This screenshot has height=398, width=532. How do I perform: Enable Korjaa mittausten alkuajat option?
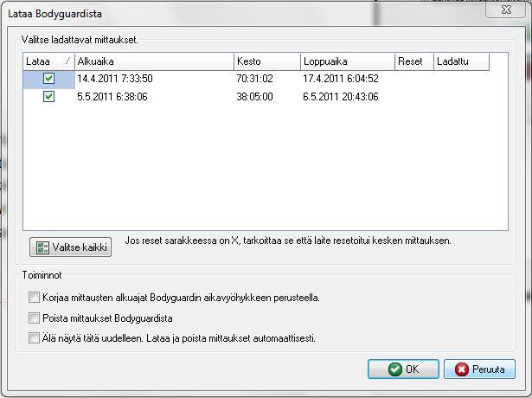pyautogui.click(x=34, y=298)
